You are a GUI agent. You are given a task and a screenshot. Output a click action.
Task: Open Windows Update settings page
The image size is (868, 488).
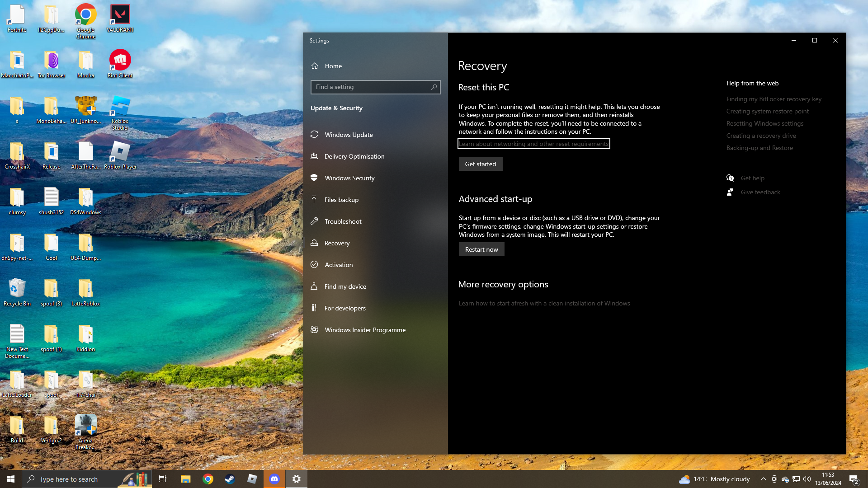349,135
